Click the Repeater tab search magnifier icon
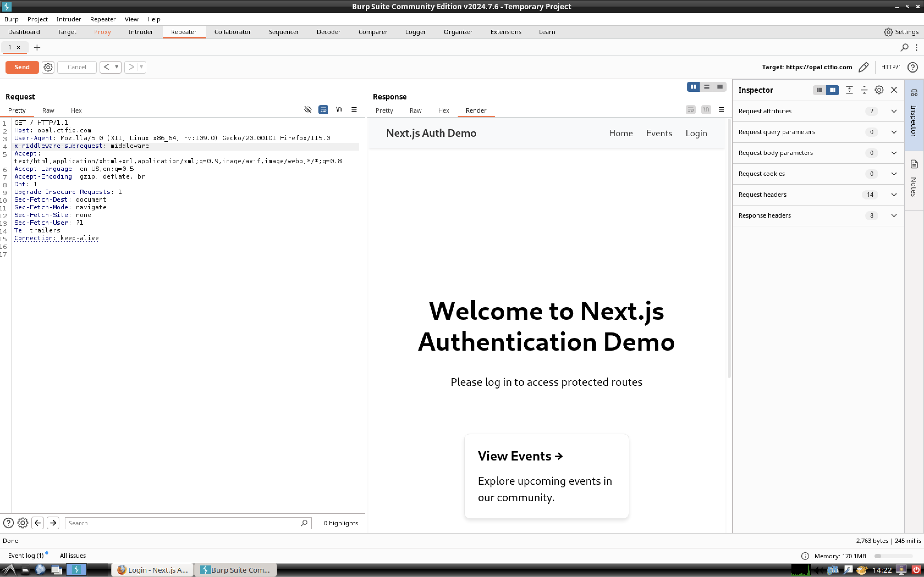 pos(904,47)
